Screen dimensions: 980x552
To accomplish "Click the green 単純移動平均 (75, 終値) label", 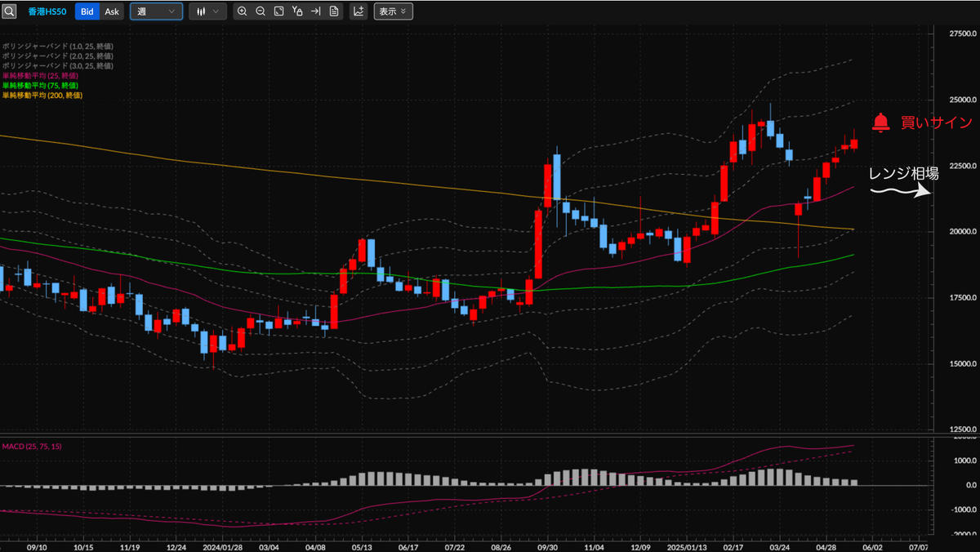I will (x=40, y=85).
